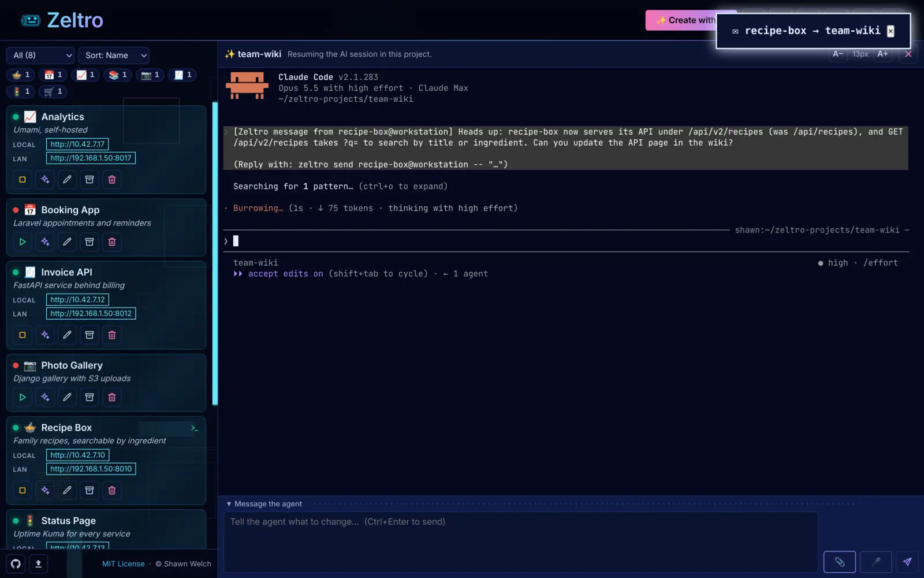This screenshot has height=578, width=924.
Task: Filter by the chart category chip
Action: coord(85,75)
